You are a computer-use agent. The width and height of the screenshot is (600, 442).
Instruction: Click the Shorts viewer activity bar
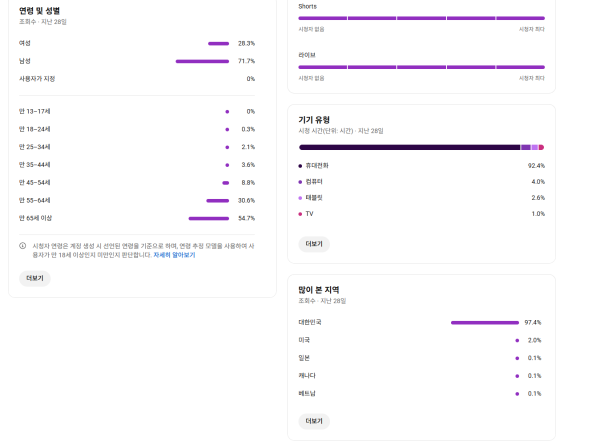tap(421, 18)
